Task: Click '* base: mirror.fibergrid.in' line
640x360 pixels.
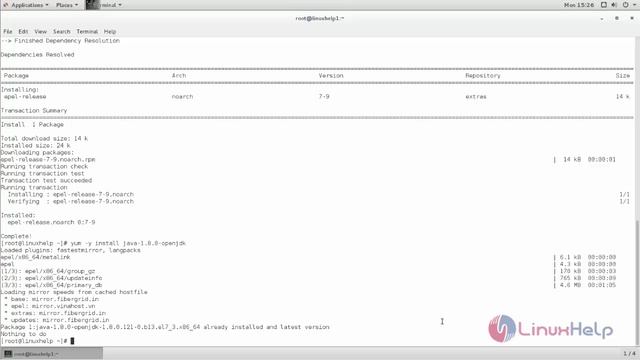Action: pos(51,299)
